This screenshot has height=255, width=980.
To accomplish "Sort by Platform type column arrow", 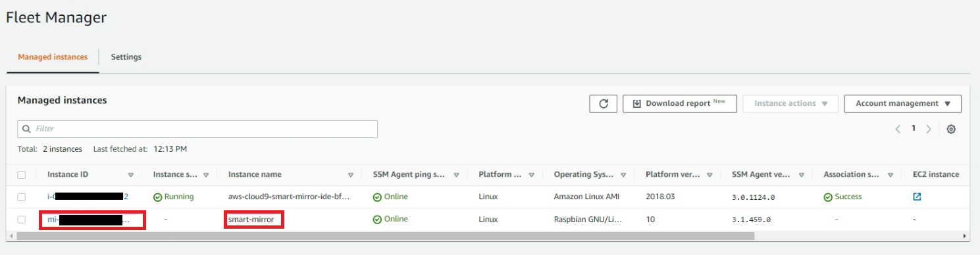I will [x=532, y=175].
